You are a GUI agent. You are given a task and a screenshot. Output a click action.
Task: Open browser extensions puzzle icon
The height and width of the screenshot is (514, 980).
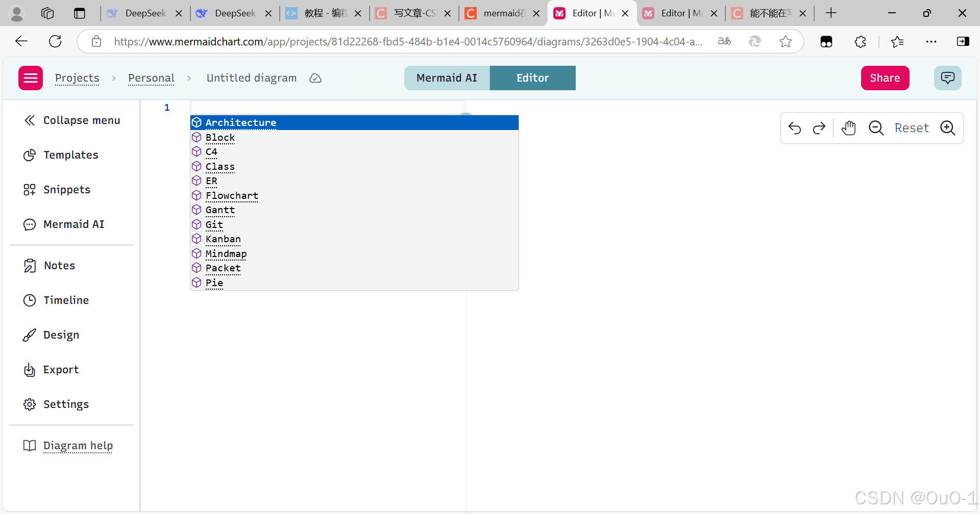click(861, 41)
